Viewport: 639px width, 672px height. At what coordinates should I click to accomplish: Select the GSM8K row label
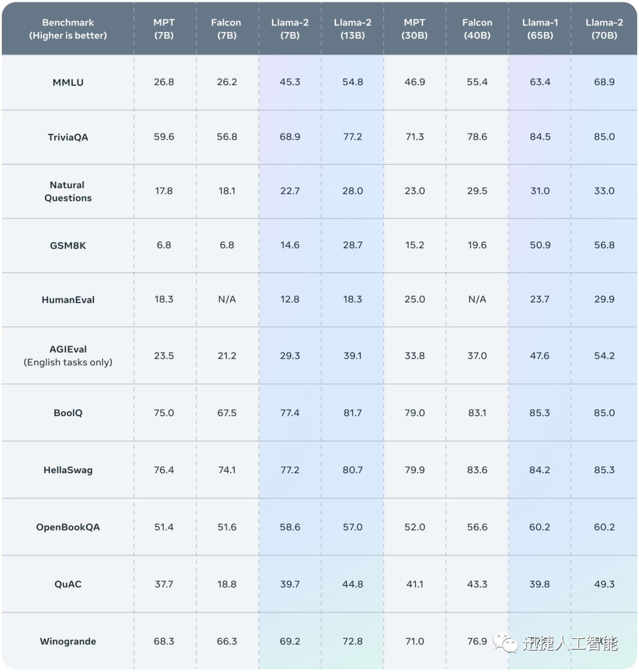(68, 245)
